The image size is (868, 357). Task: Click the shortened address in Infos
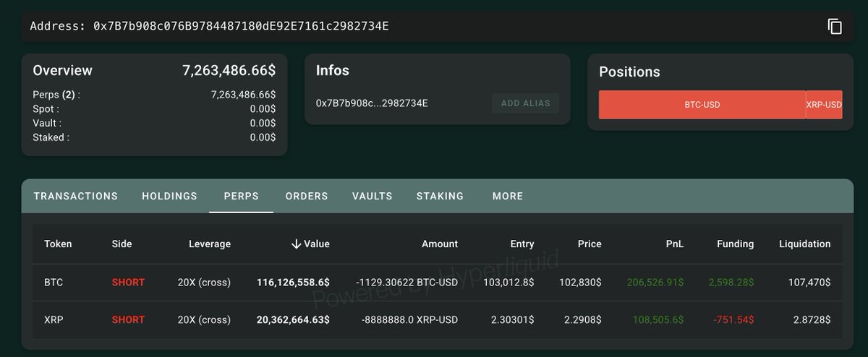tap(372, 103)
